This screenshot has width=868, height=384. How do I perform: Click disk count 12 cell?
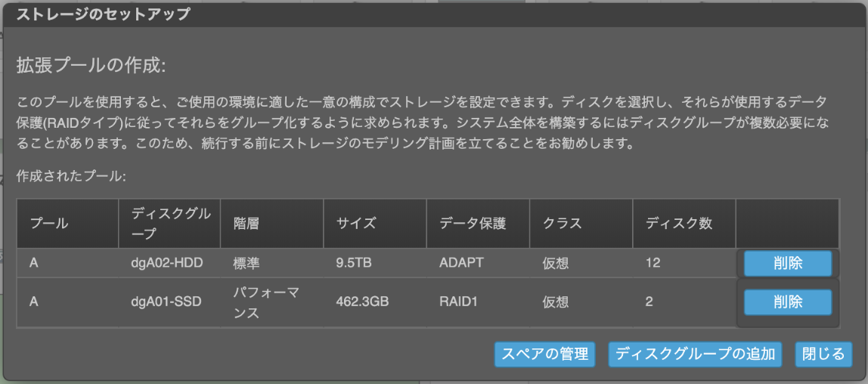[684, 263]
